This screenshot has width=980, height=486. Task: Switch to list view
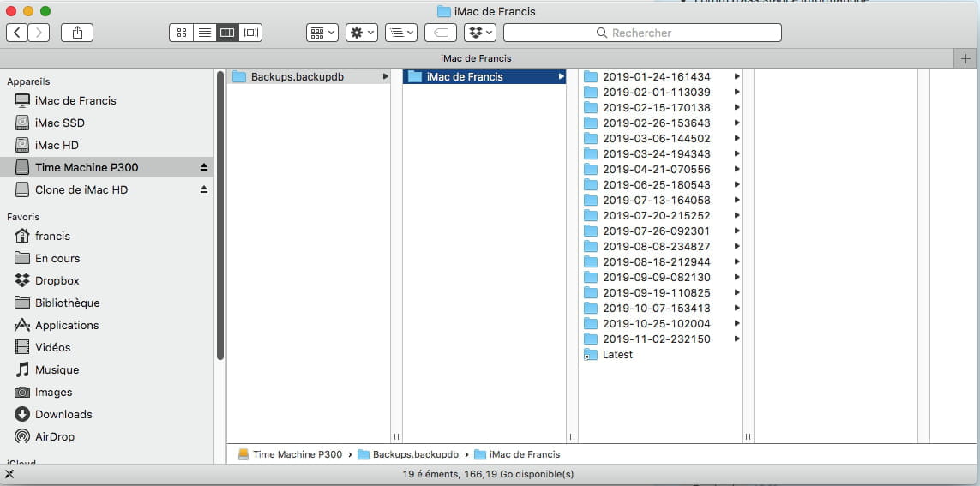point(204,33)
